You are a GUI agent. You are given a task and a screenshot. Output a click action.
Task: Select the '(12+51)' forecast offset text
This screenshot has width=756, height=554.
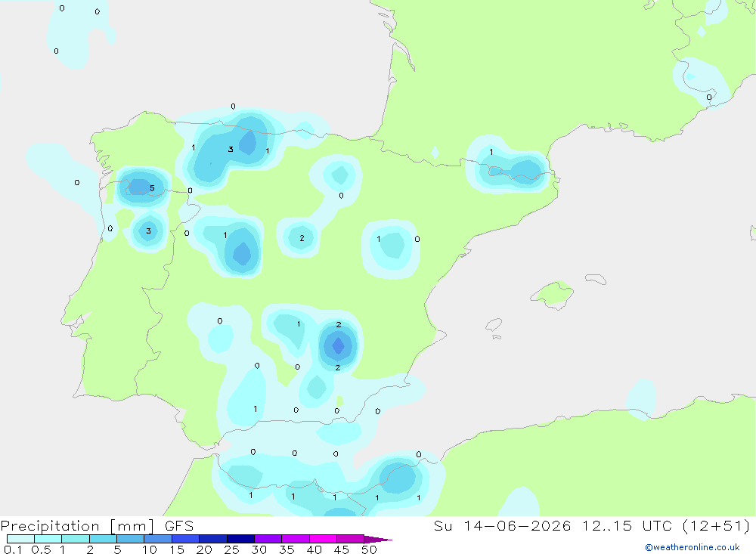(x=717, y=525)
